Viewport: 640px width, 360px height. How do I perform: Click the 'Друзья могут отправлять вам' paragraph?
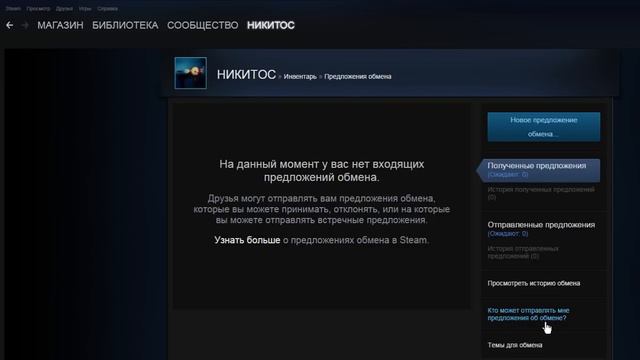click(322, 209)
